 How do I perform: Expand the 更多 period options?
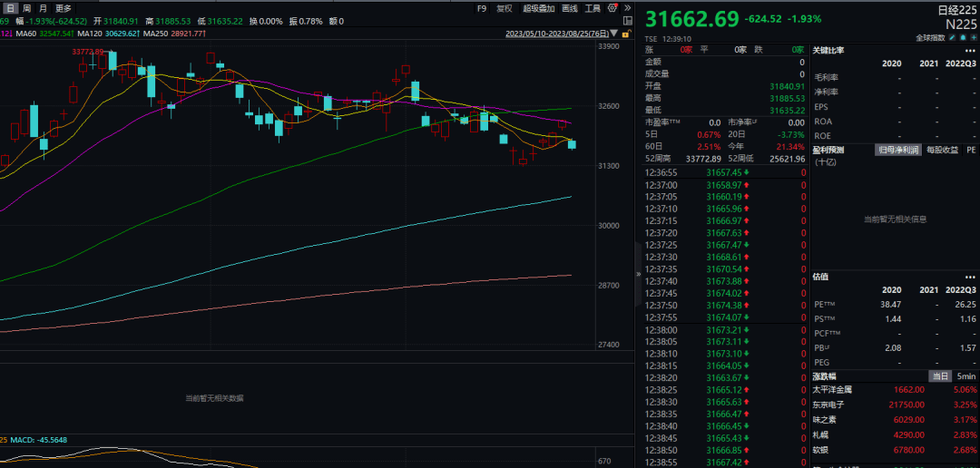point(64,8)
